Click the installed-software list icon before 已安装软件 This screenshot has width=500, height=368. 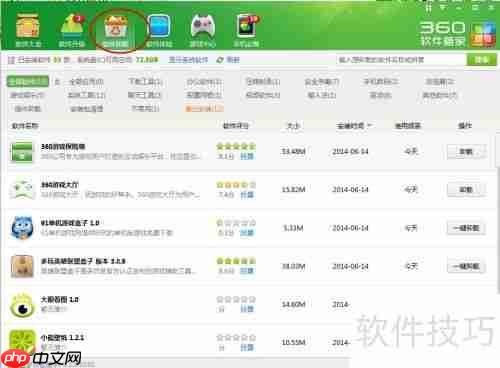tap(11, 60)
